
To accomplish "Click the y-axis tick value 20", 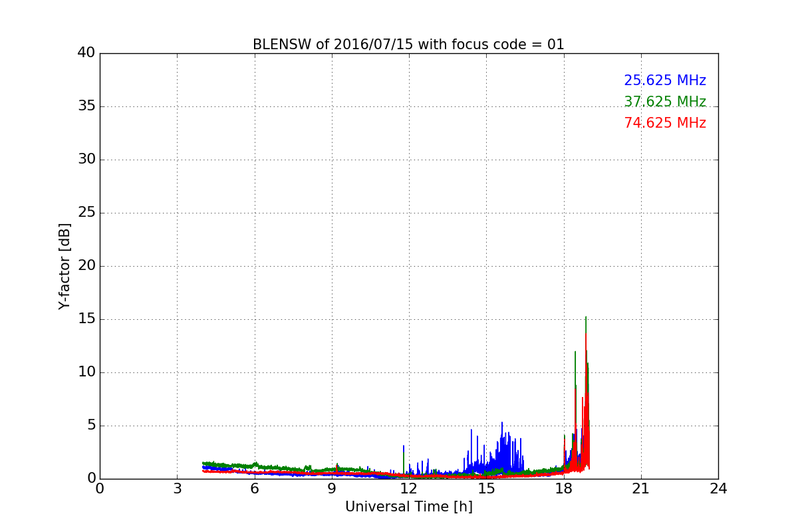I will tap(86, 266).
